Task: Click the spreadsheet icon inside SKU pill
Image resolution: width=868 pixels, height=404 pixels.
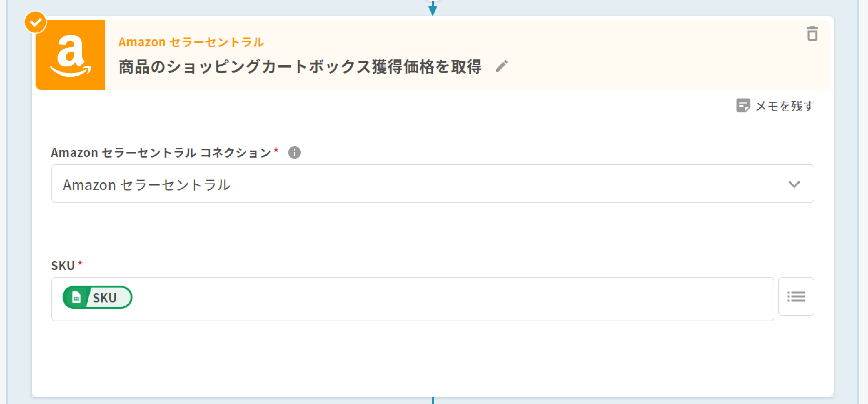Action: click(x=77, y=298)
